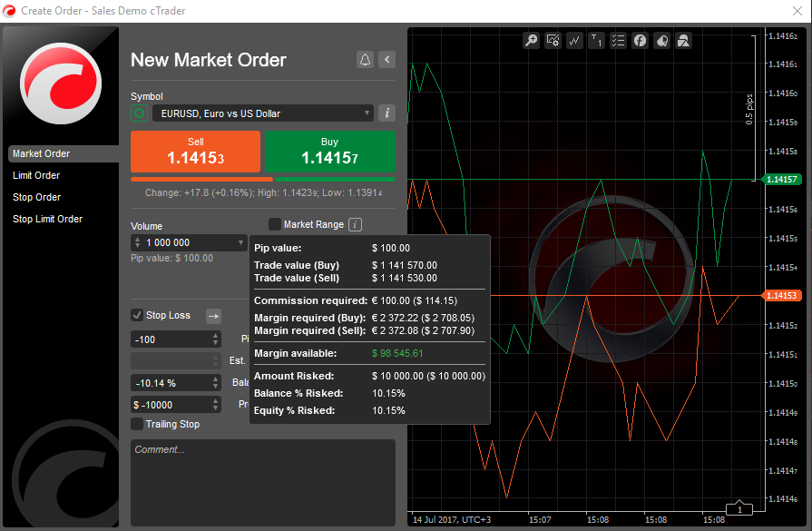This screenshot has height=531, width=812.
Task: Click the cTrader red logo
Action: [x=61, y=83]
